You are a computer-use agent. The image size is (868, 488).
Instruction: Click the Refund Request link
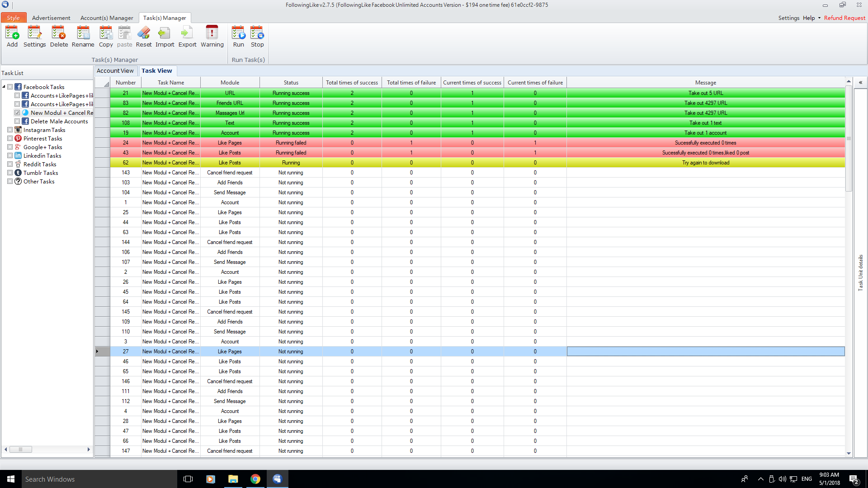pyautogui.click(x=844, y=18)
